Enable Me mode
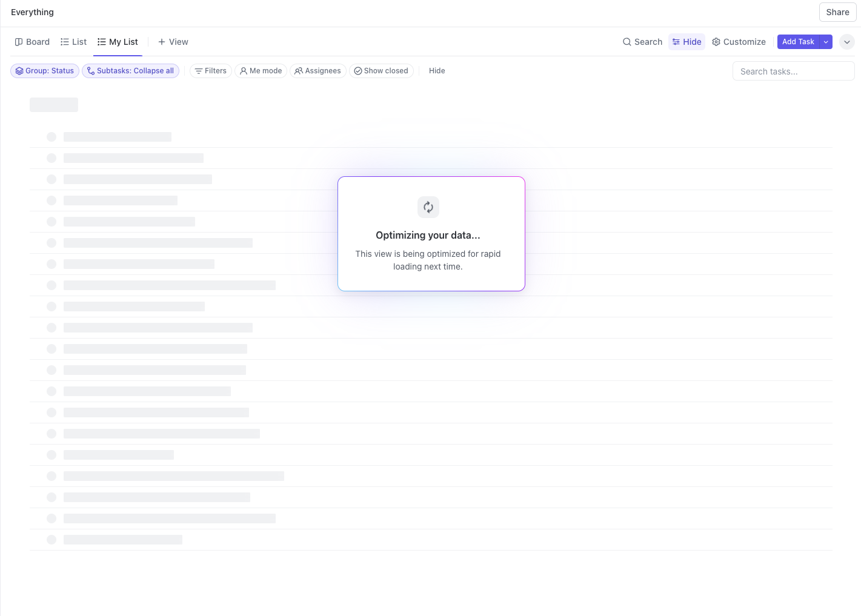861x616 pixels. pos(261,71)
